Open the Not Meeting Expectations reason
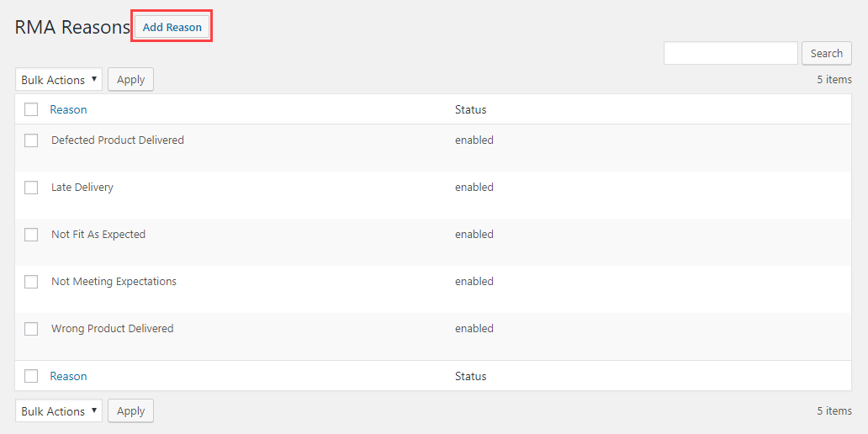868x434 pixels. (114, 282)
